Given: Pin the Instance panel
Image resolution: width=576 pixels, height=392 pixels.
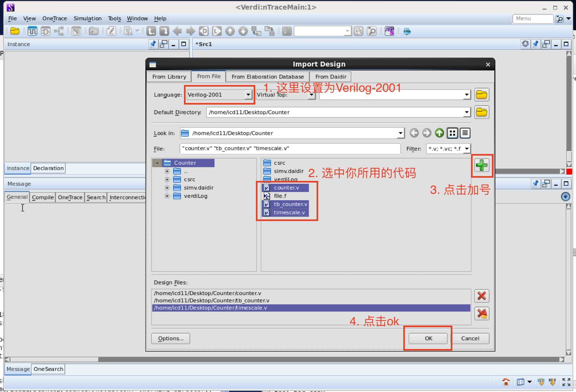Looking at the screenshot, I should (153, 44).
